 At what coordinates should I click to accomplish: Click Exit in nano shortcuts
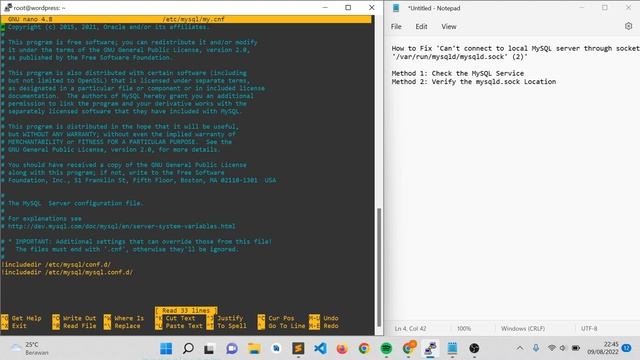(19, 326)
